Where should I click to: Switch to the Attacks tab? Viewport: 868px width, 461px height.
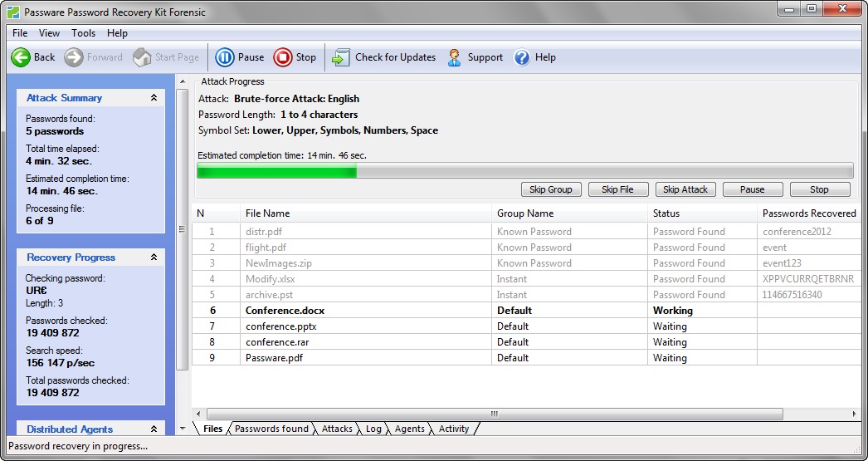[337, 429]
